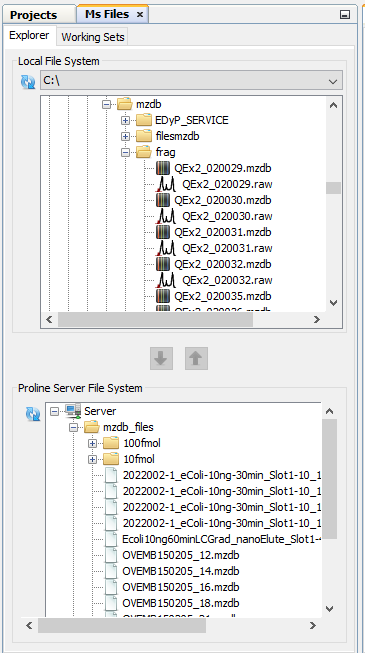Image resolution: width=365 pixels, height=653 pixels.
Task: Select OVEMB150205_14.mzdb on server
Action: (x=181, y=571)
